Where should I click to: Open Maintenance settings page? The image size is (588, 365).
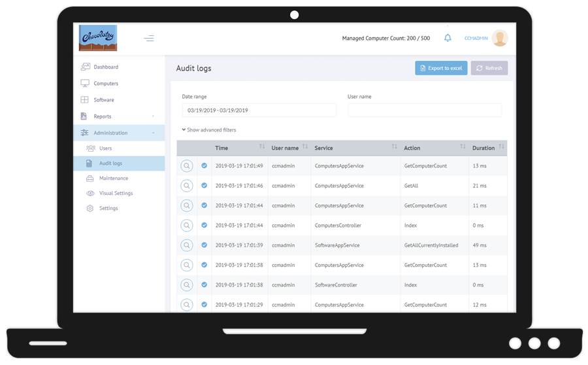(x=113, y=178)
